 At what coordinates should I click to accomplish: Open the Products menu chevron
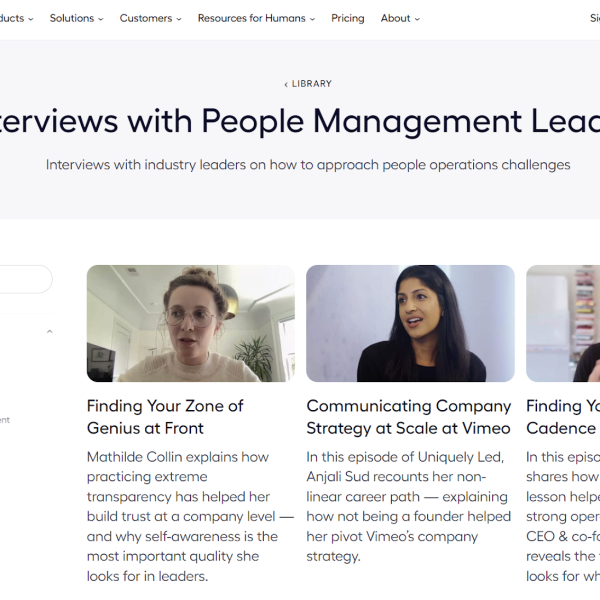tap(31, 19)
